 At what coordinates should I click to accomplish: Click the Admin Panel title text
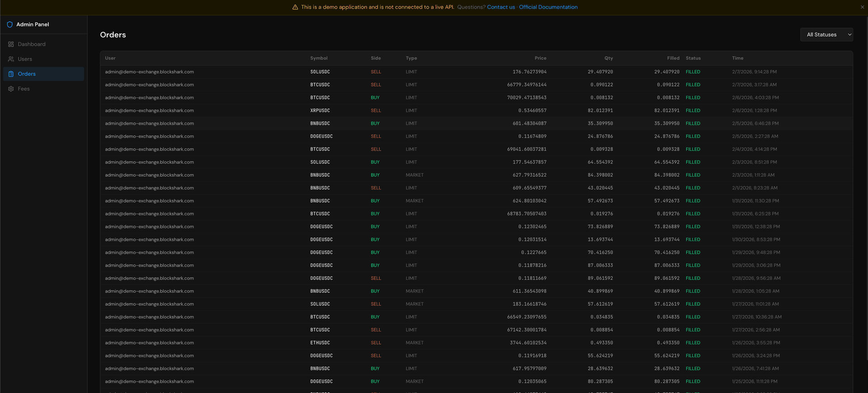[x=33, y=24]
